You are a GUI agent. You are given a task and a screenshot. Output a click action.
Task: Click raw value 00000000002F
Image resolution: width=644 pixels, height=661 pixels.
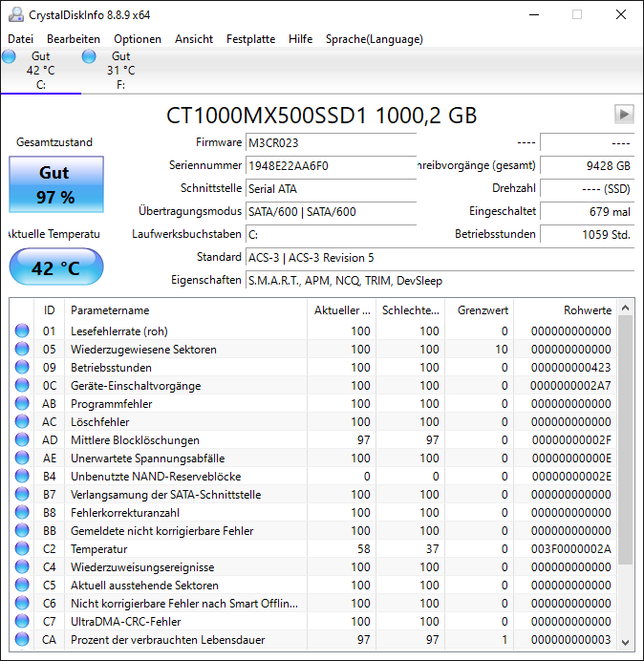(x=571, y=440)
